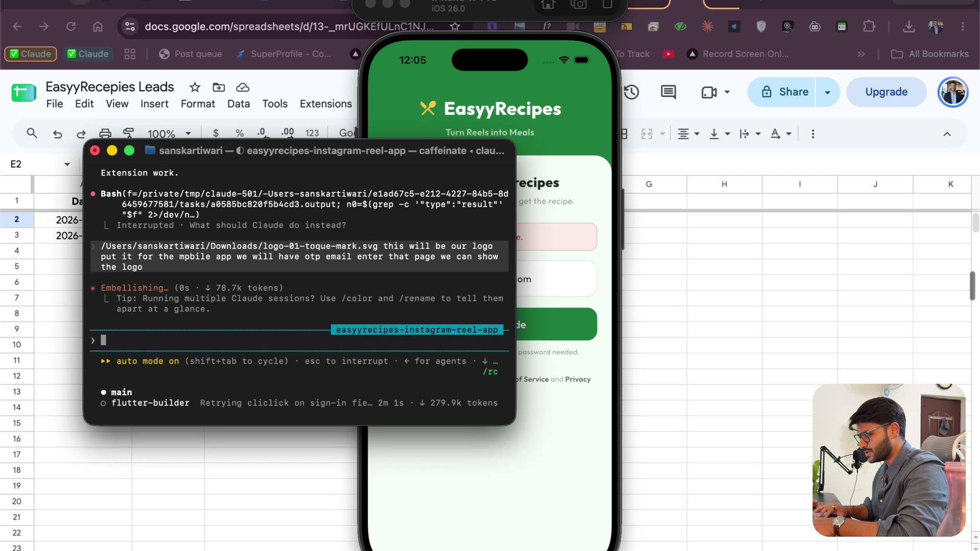The width and height of the screenshot is (980, 551).
Task: Redo the last undone action in Sheets
Action: 81,134
